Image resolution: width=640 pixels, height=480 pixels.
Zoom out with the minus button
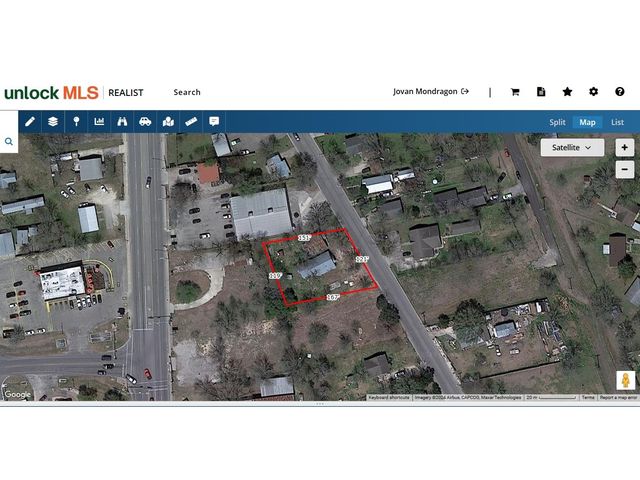point(624,169)
